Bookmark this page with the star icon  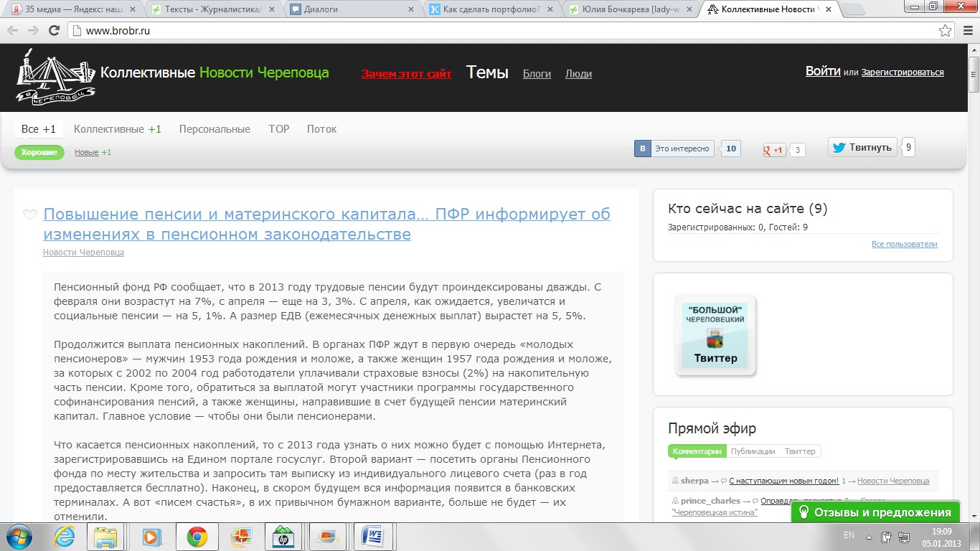point(946,31)
